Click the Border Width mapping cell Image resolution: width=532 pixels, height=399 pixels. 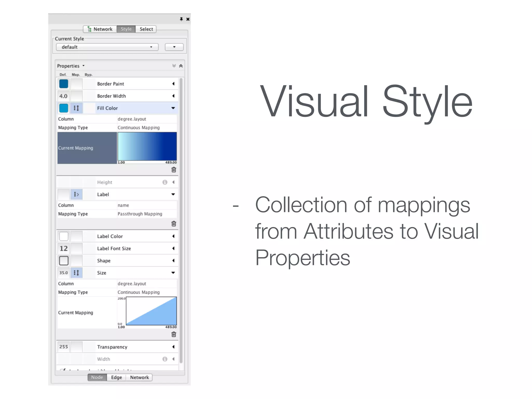pos(77,96)
